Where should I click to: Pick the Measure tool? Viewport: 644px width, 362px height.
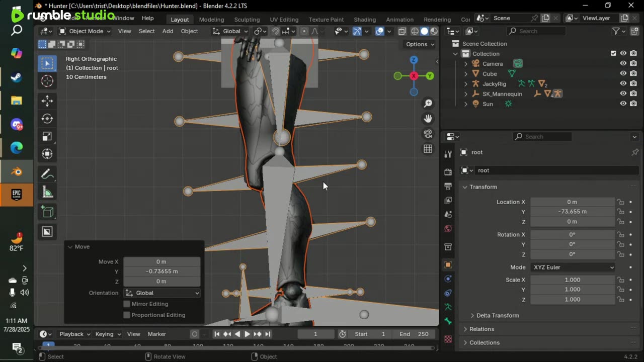(47, 193)
